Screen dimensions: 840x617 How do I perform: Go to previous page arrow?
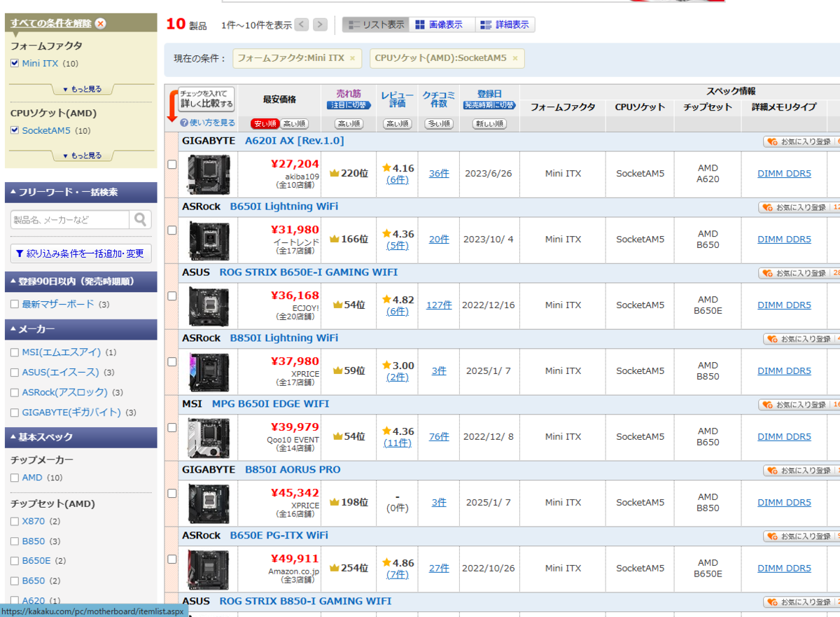[302, 25]
